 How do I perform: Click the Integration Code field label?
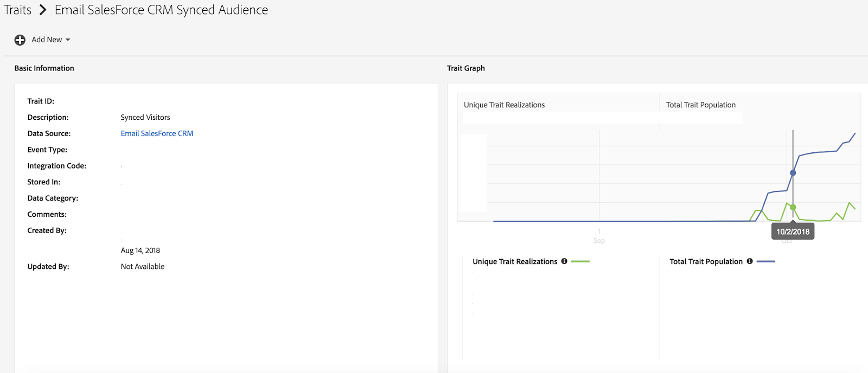pyautogui.click(x=57, y=166)
